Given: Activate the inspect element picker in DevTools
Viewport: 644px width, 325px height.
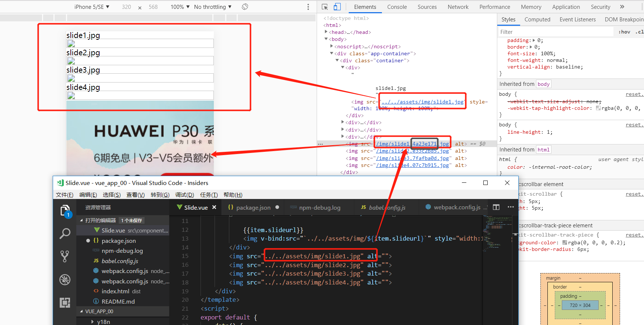Looking at the screenshot, I should 325,7.
